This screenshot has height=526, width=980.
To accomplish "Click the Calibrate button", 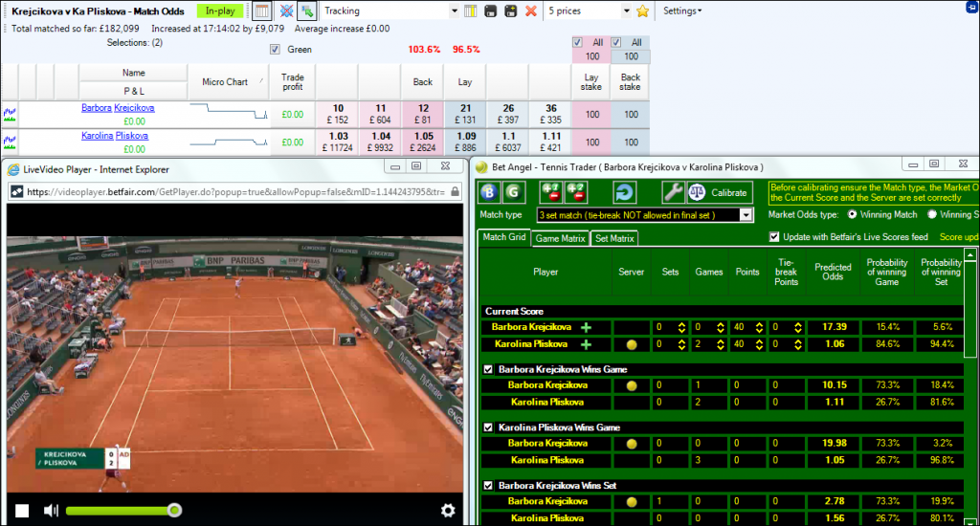I will [x=720, y=192].
